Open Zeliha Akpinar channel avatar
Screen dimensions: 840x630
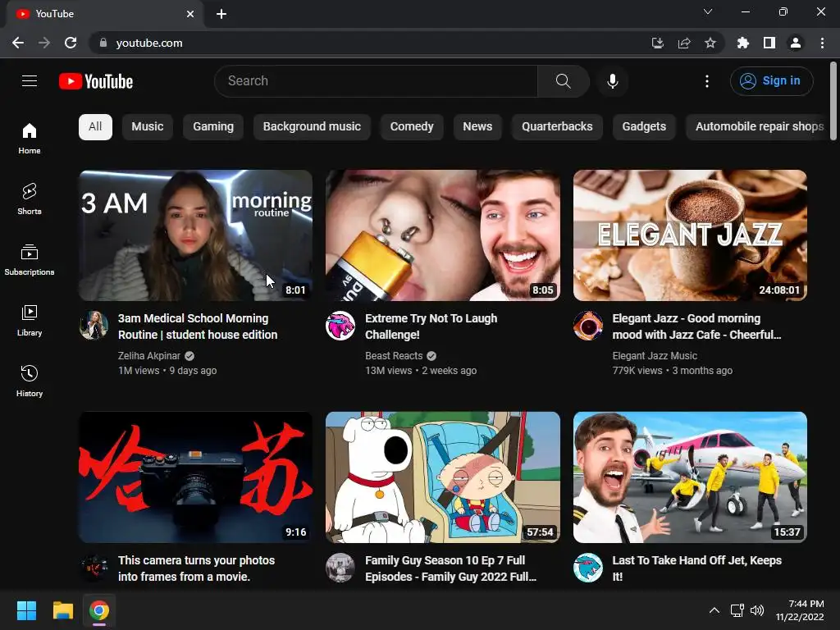point(94,325)
